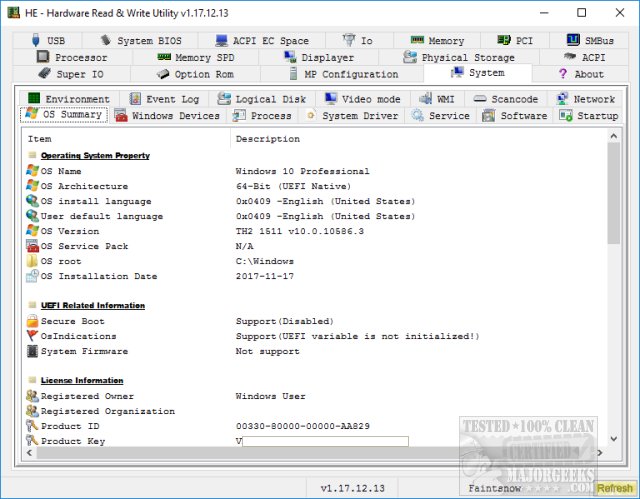
Task: Click the scroll up arrow
Action: [613, 136]
